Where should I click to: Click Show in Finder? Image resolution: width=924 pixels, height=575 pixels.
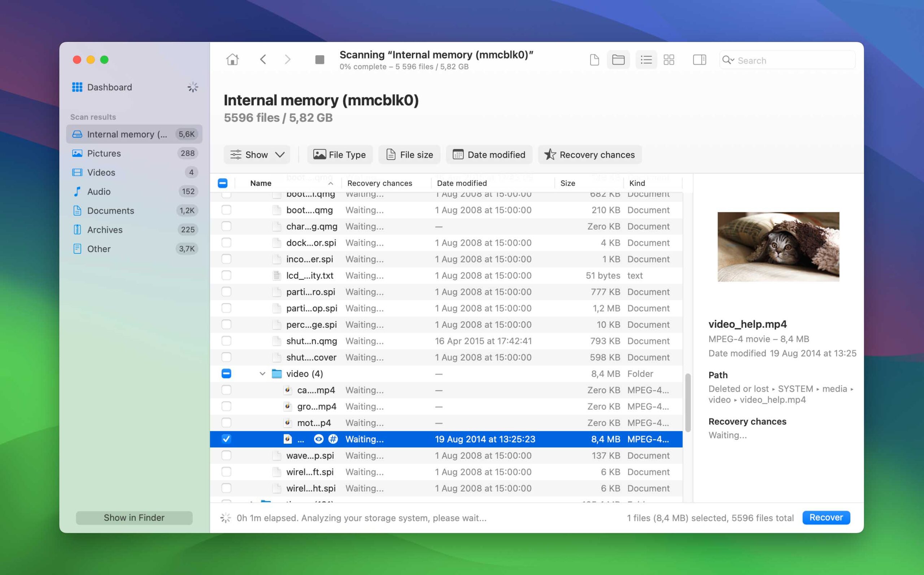point(134,518)
